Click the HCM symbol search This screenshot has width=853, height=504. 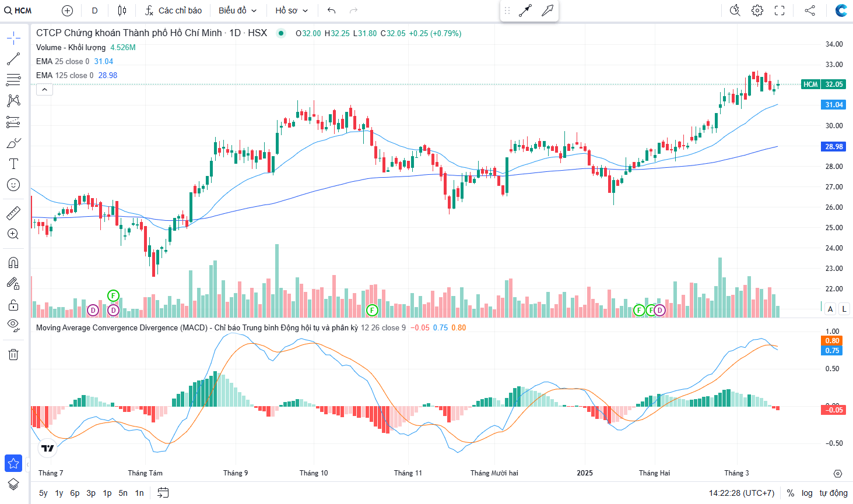tap(19, 10)
